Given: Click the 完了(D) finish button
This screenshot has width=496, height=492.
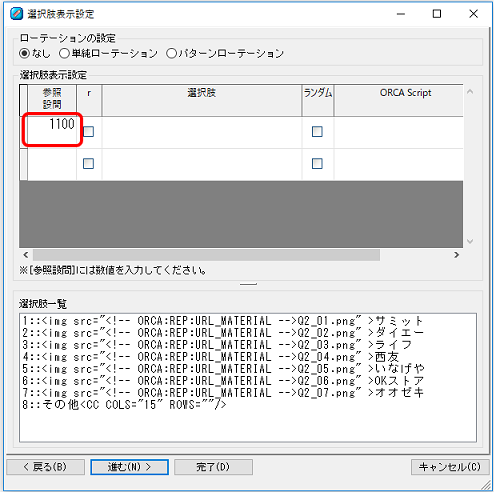Looking at the screenshot, I should click(213, 467).
